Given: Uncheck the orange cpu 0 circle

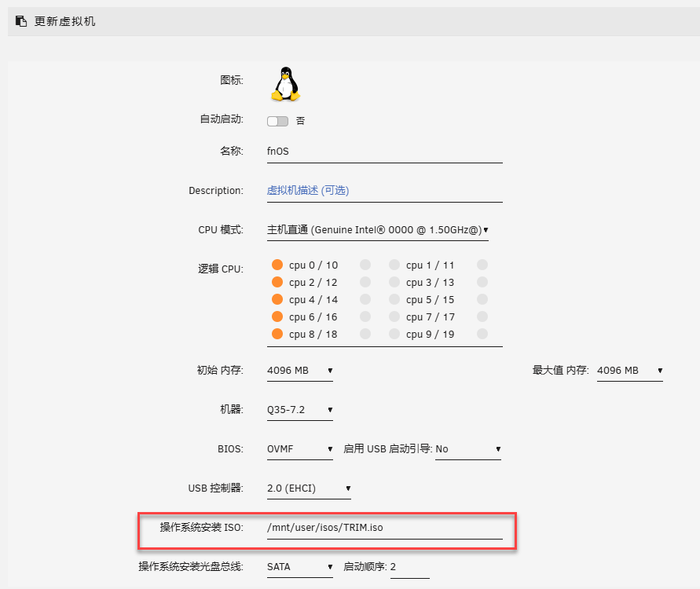Looking at the screenshot, I should [x=277, y=265].
